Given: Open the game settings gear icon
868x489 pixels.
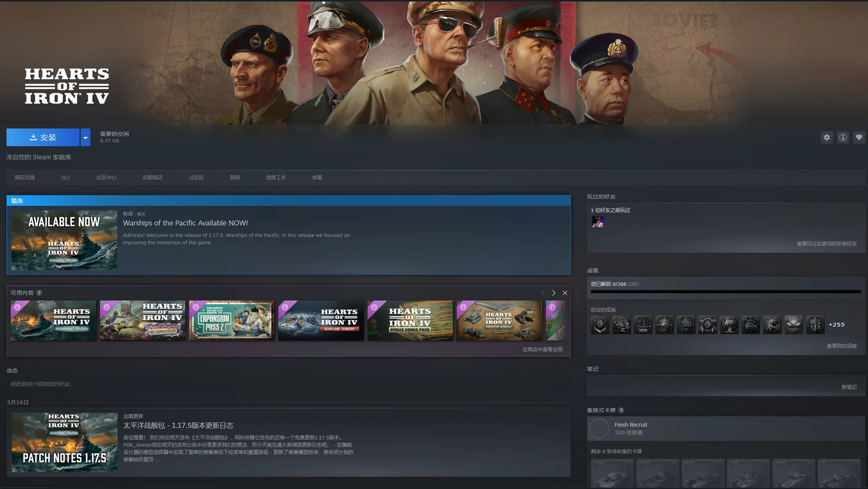Looking at the screenshot, I should click(826, 137).
